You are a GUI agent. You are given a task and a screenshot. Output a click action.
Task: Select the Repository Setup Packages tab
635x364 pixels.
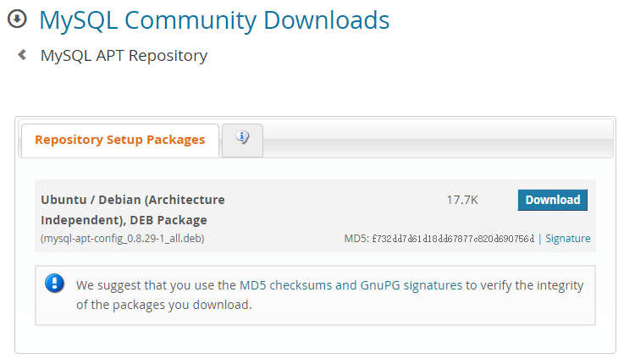tap(120, 140)
